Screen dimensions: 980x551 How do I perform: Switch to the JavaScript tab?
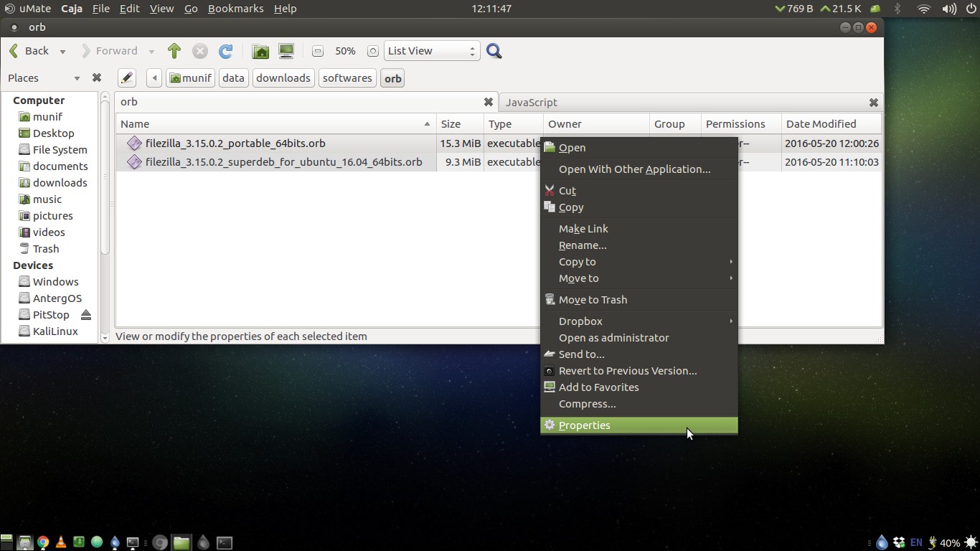(x=532, y=102)
